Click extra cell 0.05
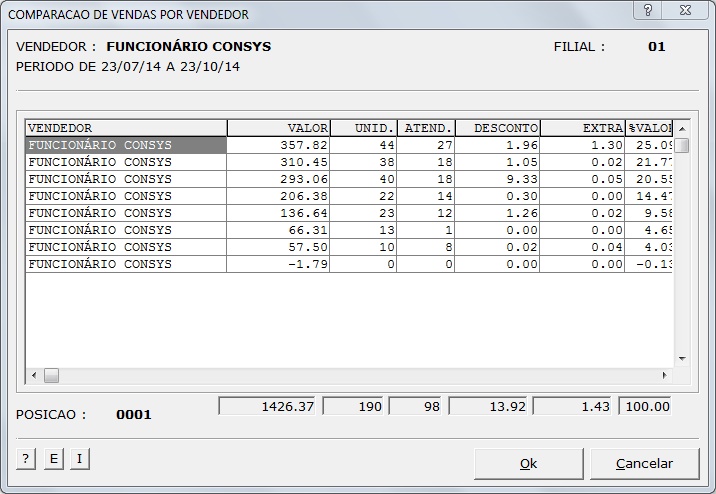This screenshot has height=494, width=716. [582, 179]
